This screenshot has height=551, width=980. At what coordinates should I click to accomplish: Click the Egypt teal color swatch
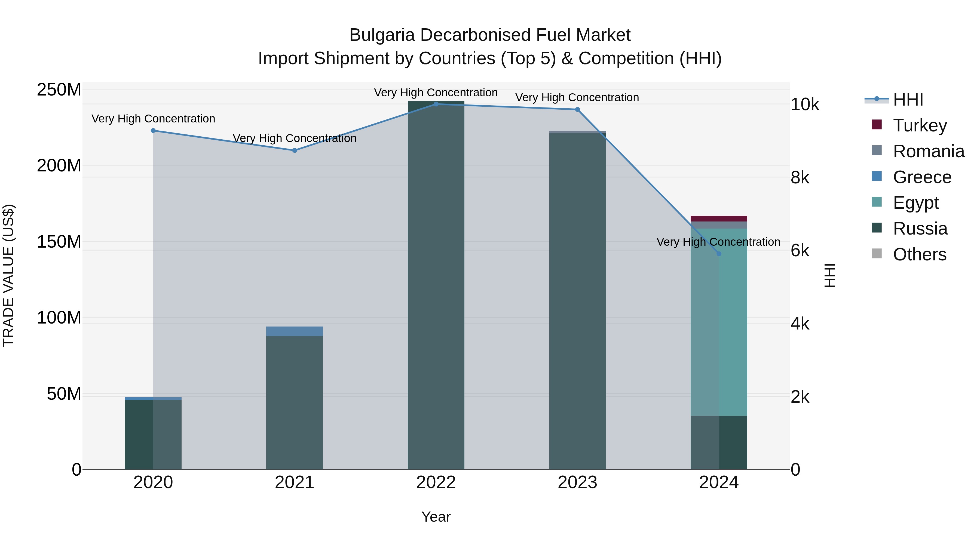[x=877, y=202]
